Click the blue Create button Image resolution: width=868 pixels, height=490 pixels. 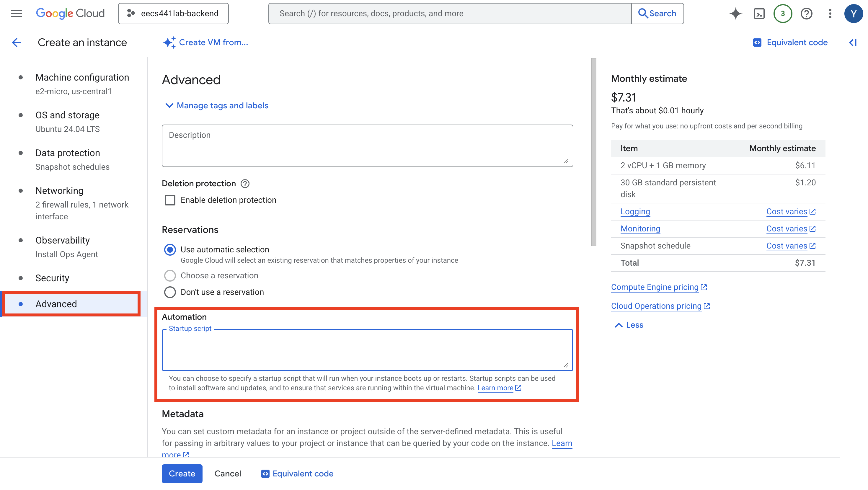tap(182, 473)
